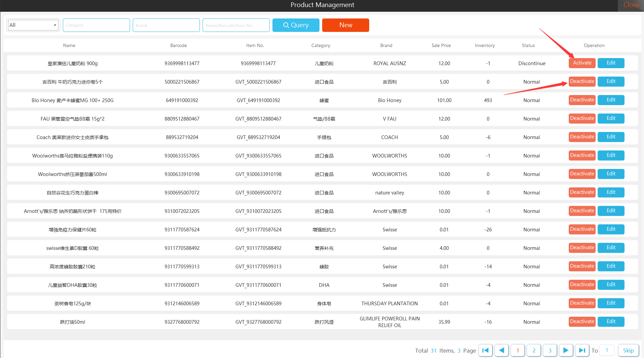Focus the Category filter field
Image resolution: width=644 pixels, height=358 pixels.
click(x=96, y=25)
